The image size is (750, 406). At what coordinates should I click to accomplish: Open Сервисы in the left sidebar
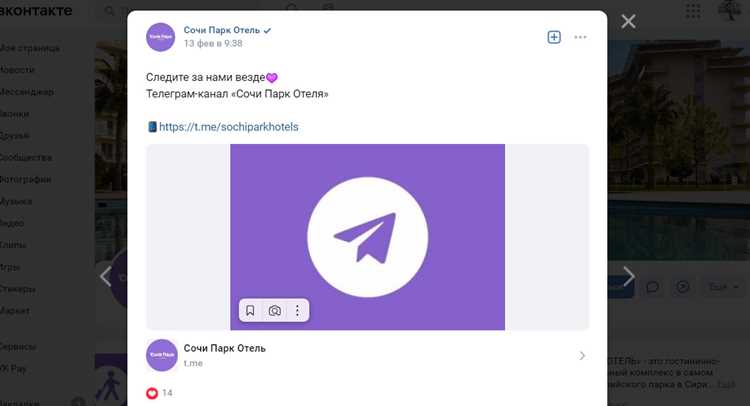(18, 347)
